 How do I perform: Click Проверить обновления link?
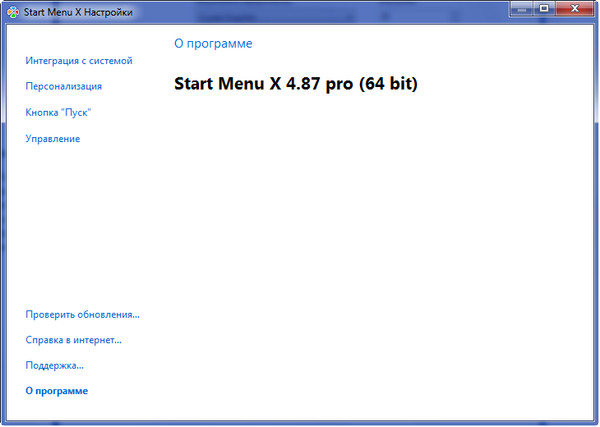coord(82,315)
